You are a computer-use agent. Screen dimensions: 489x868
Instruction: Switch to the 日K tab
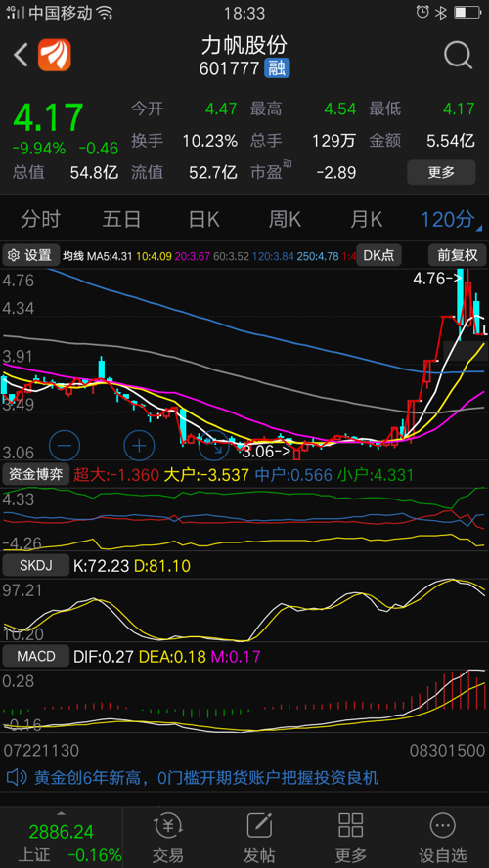click(203, 220)
